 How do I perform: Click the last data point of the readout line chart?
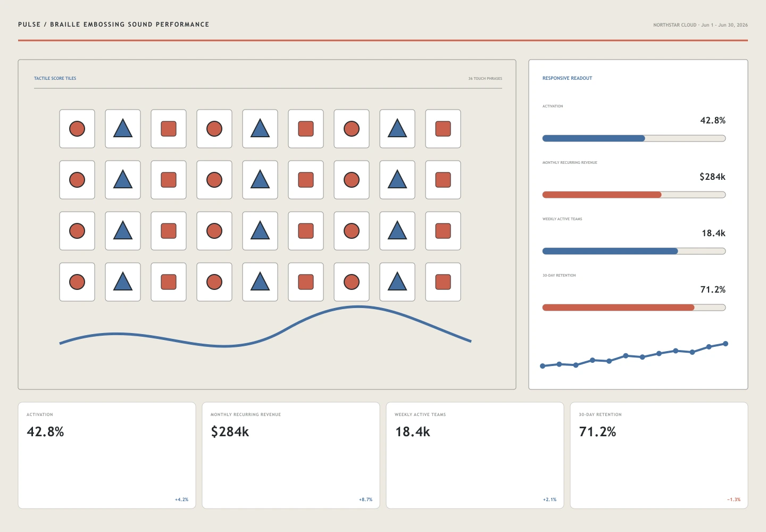point(726,344)
